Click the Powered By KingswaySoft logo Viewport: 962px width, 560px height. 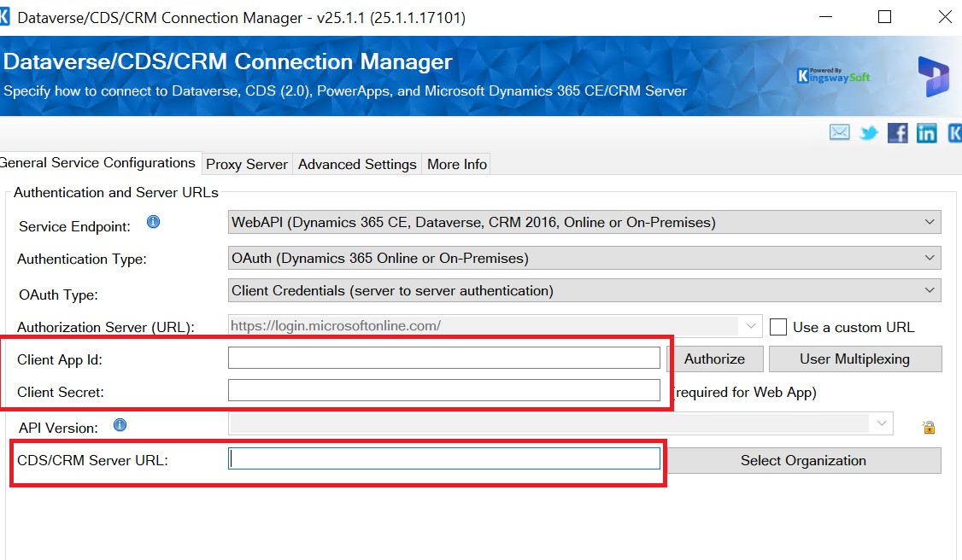(833, 75)
